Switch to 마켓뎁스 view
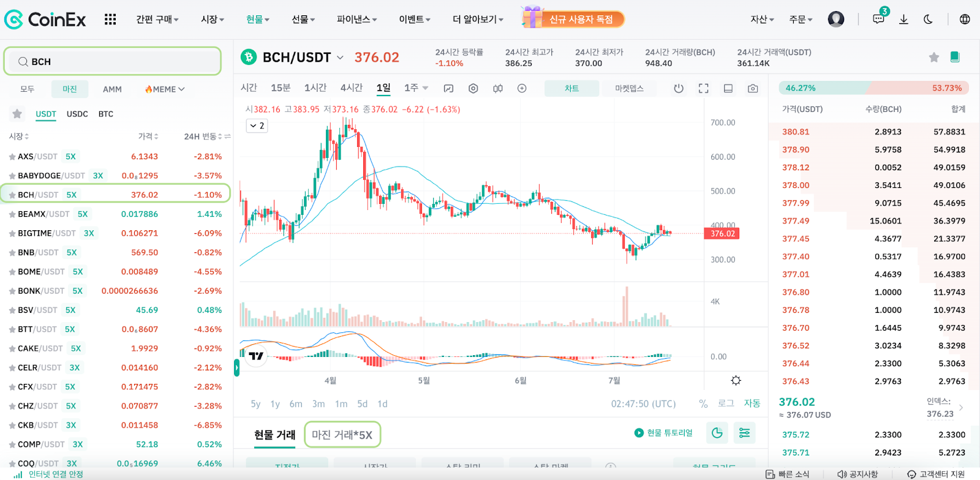980x480 pixels. tap(629, 89)
